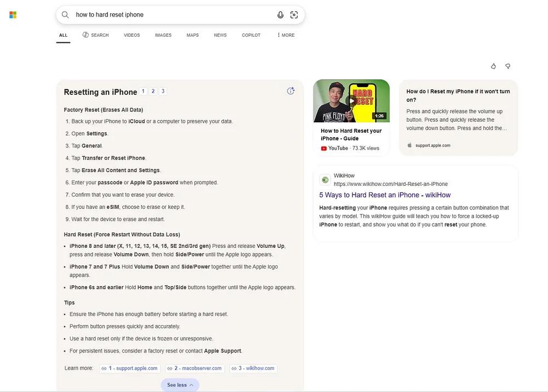Open the COPILOT tab
The width and height of the screenshot is (548, 392).
coord(251,35)
